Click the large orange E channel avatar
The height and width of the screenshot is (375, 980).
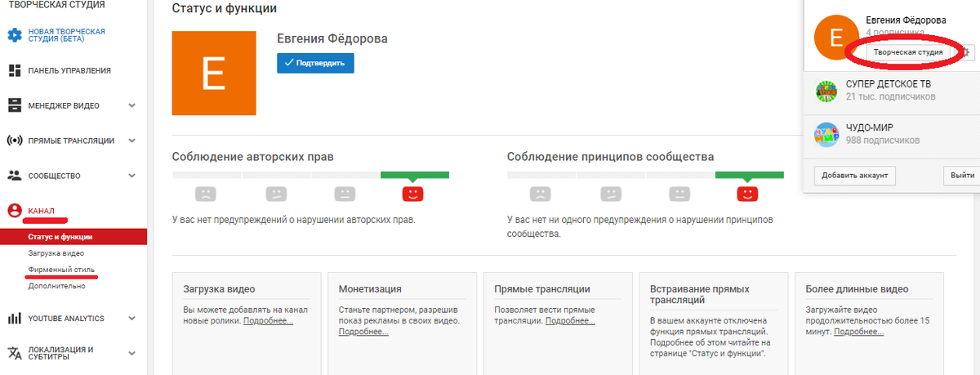pos(213,74)
